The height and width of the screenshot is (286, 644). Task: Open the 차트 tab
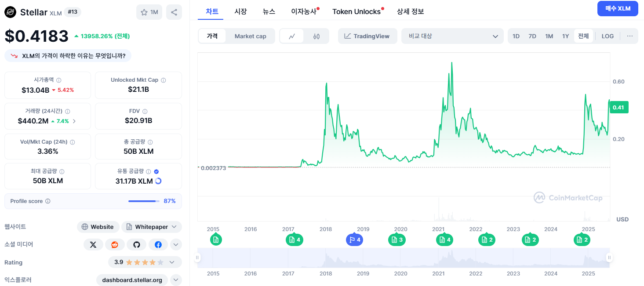[x=212, y=11]
